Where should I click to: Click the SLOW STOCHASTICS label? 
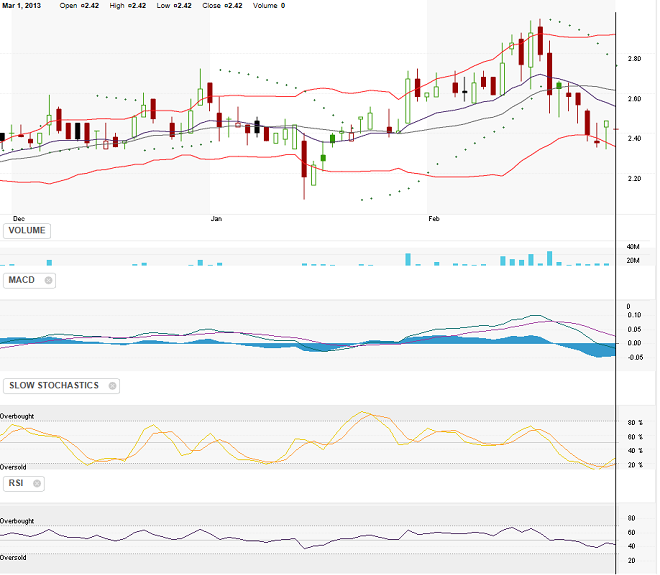pyautogui.click(x=53, y=386)
